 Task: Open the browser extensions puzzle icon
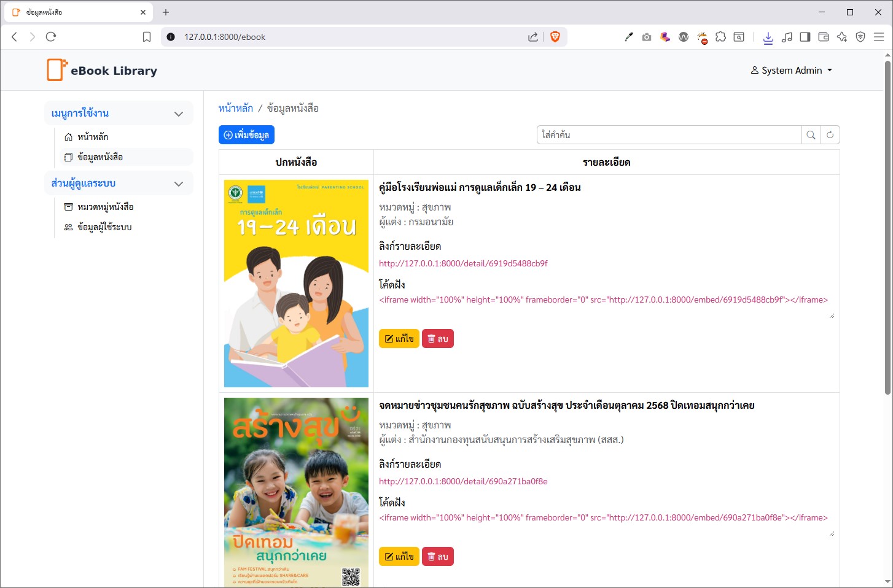[x=720, y=37]
